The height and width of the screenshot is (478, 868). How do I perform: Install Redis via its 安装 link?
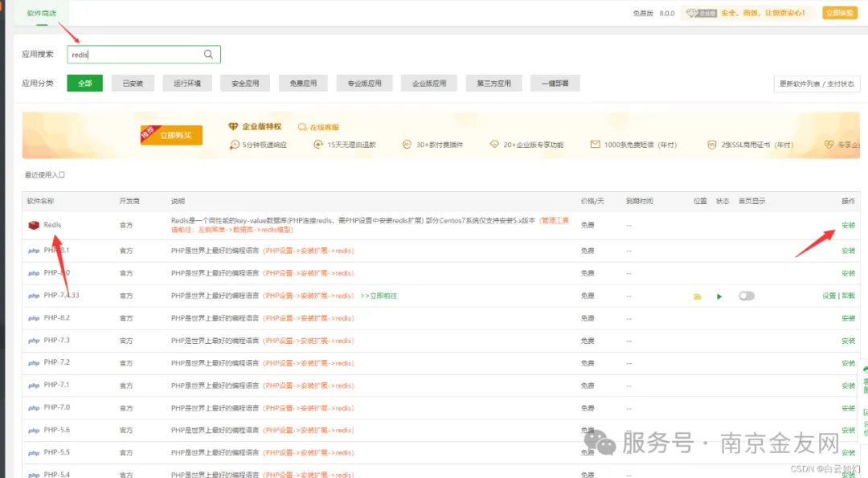tap(848, 225)
